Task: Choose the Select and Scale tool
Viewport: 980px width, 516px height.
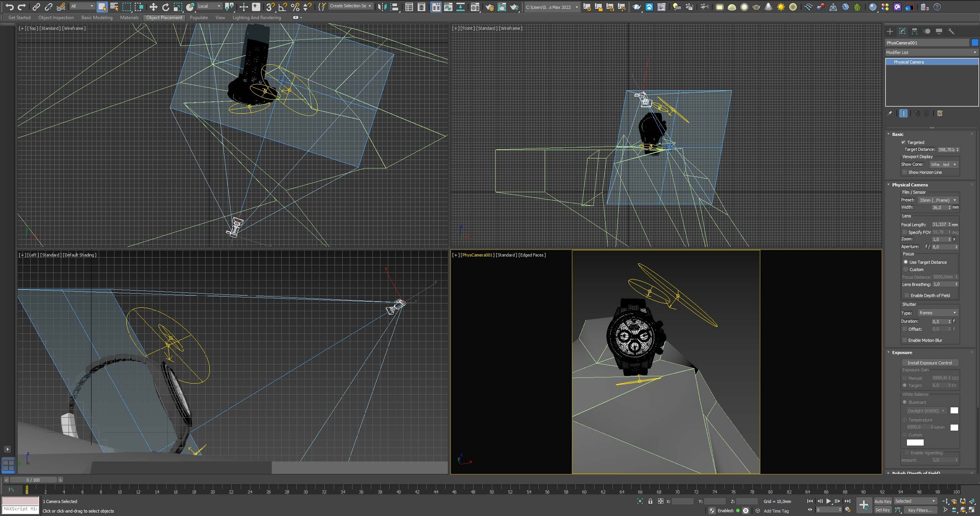Action: tap(178, 7)
